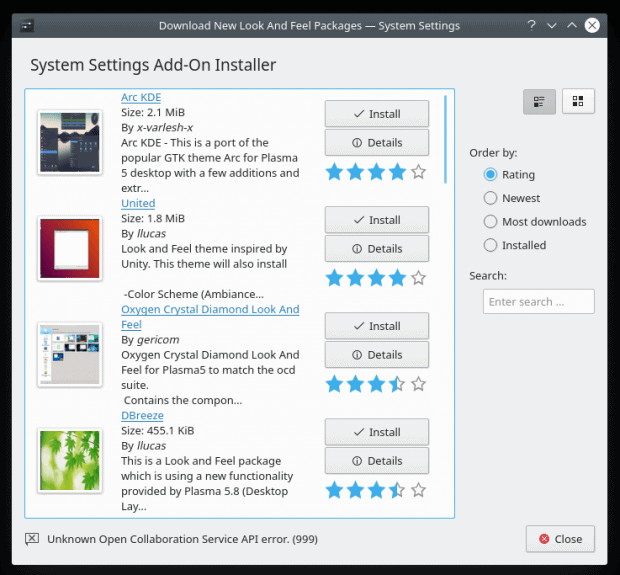Rate Arc KDE with the first star

click(335, 172)
